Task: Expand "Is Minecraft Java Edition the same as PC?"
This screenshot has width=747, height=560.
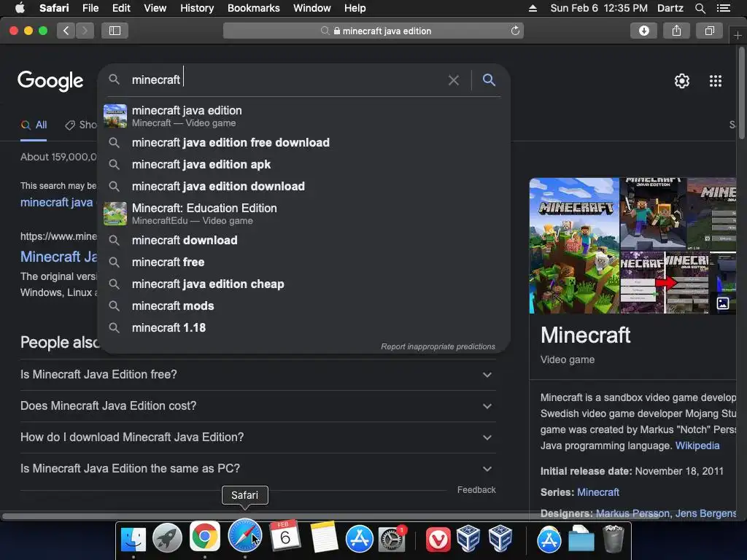Action: pos(258,469)
